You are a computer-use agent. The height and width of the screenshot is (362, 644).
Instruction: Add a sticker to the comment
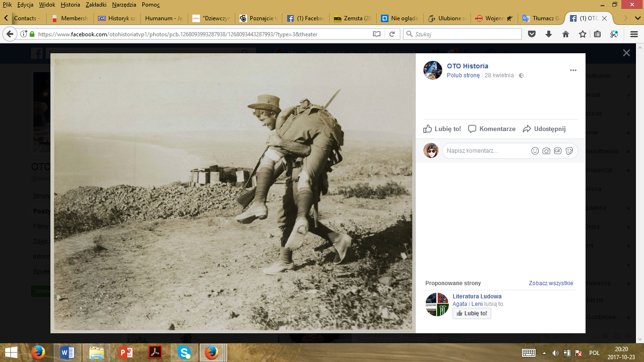tap(569, 151)
